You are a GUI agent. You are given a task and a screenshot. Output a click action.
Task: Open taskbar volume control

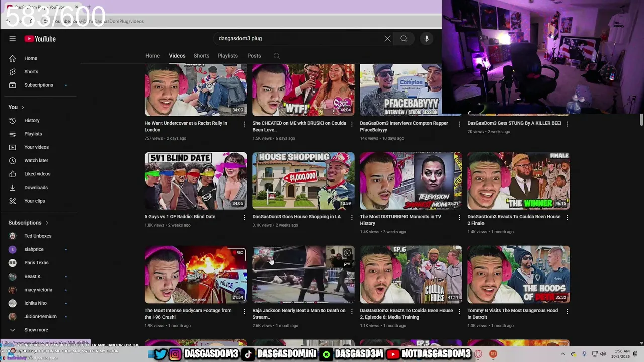coord(603,354)
